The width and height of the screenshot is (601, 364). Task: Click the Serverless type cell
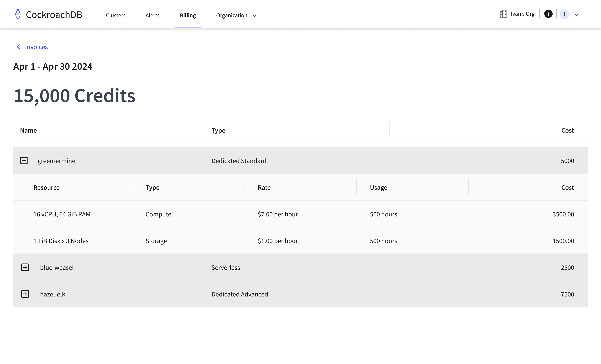tap(226, 267)
